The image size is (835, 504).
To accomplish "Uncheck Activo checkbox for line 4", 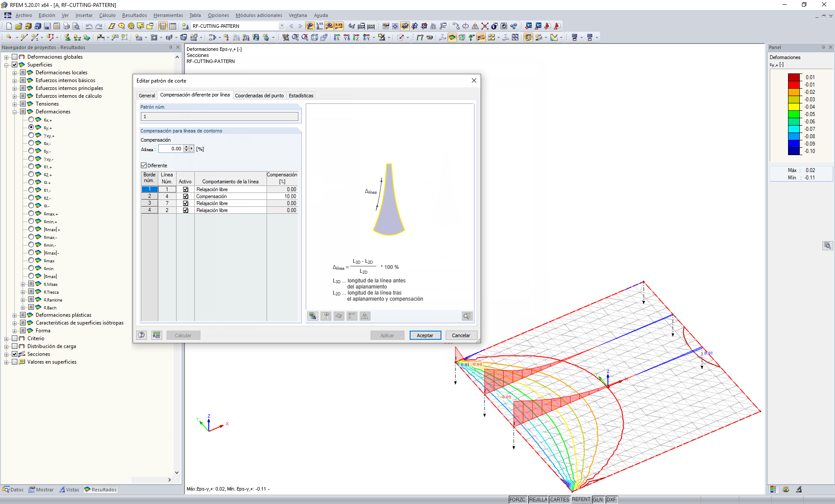I will point(186,196).
